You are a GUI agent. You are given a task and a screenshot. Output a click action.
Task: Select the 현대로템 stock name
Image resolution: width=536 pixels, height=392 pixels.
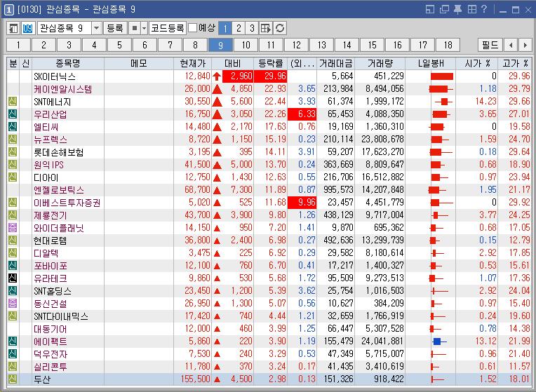(x=50, y=241)
